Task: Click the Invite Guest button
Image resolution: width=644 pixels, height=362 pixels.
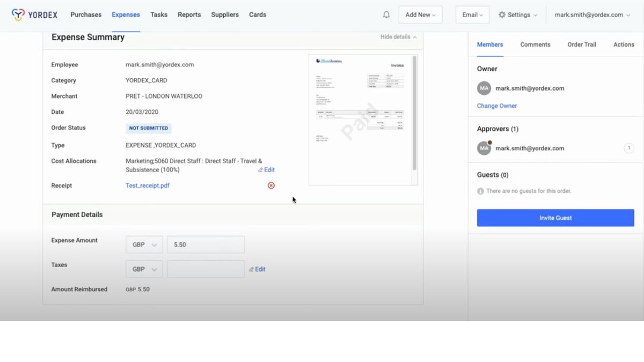Action: tap(555, 218)
